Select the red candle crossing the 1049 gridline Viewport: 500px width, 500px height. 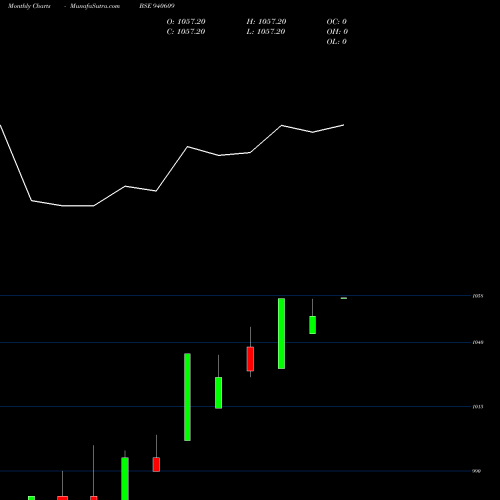coord(250,359)
